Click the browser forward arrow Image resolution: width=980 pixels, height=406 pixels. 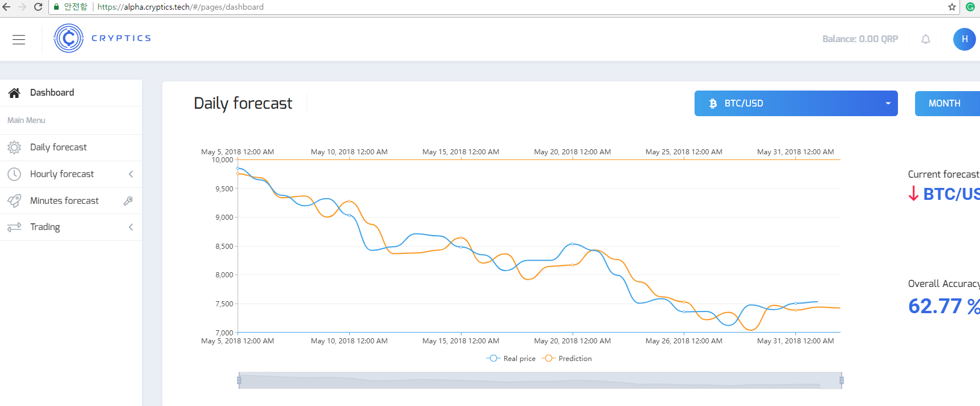coord(22,7)
